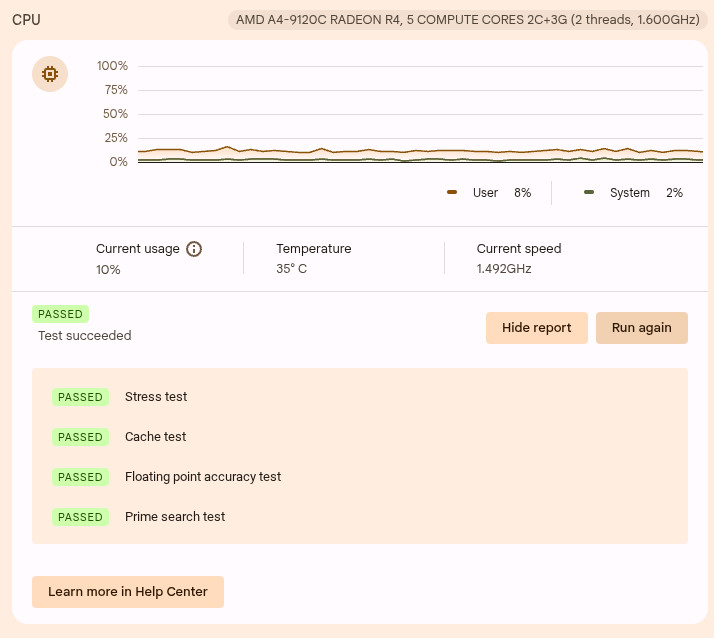Click the Temperature reading 35° C
714x638 pixels.
tap(291, 269)
